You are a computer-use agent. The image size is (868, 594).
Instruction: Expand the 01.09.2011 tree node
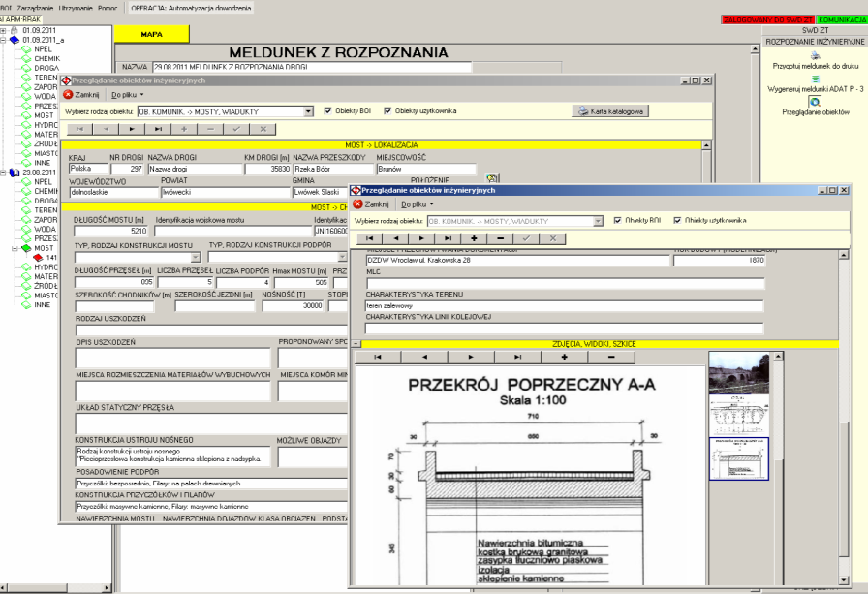tap(3, 30)
